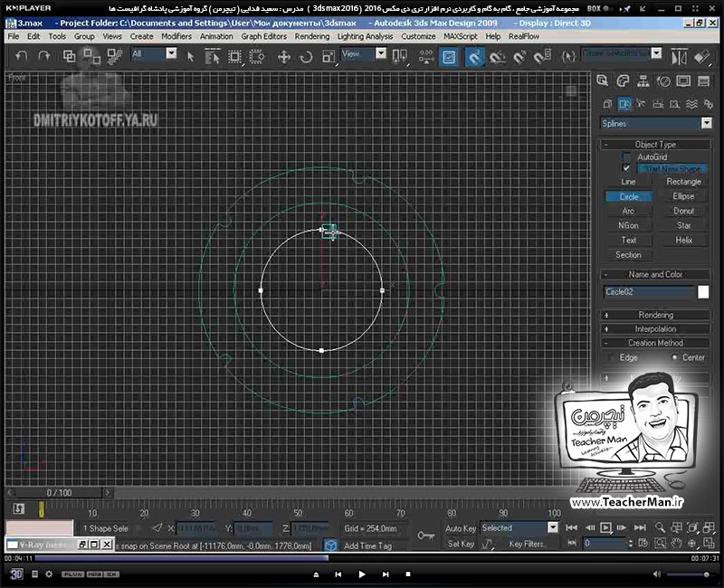The image size is (724, 588).
Task: Open Select by Name tool
Action: [x=212, y=57]
